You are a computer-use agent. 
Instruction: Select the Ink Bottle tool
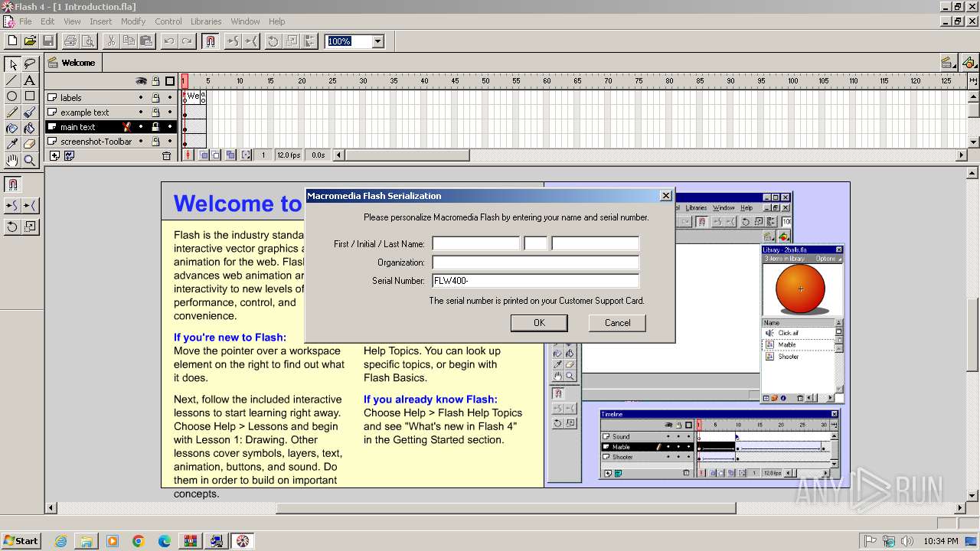coord(12,129)
